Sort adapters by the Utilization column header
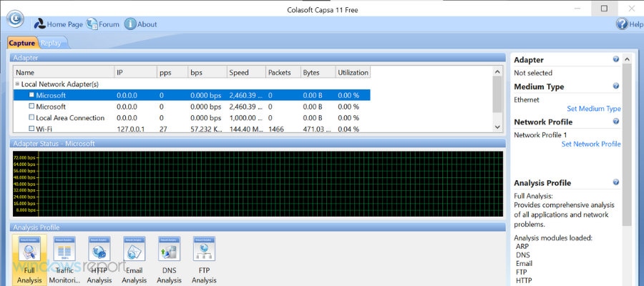 click(353, 73)
